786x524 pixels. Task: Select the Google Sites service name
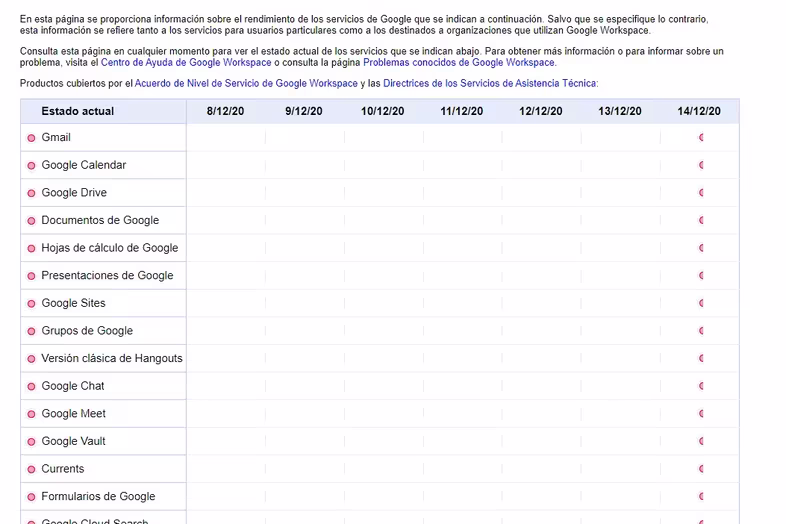pyautogui.click(x=73, y=303)
